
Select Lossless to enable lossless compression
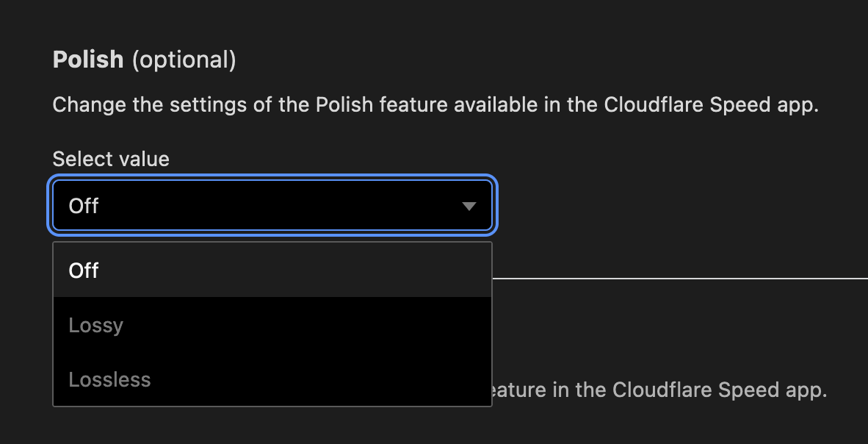tap(109, 379)
